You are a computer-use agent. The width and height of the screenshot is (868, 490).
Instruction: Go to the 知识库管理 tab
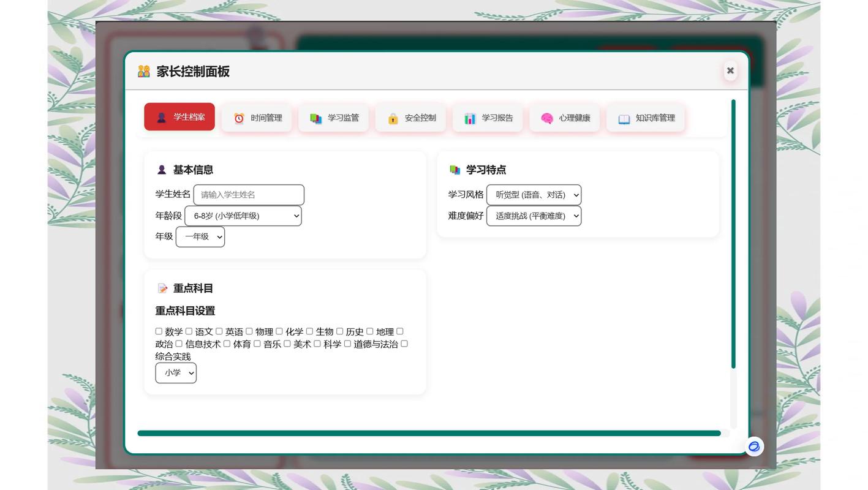[x=646, y=118]
